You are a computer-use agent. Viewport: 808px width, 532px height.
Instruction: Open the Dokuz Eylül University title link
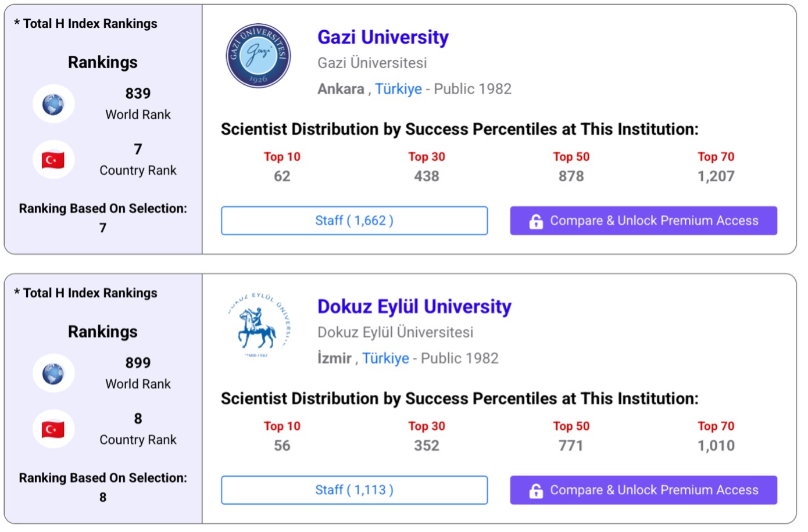coord(414,307)
